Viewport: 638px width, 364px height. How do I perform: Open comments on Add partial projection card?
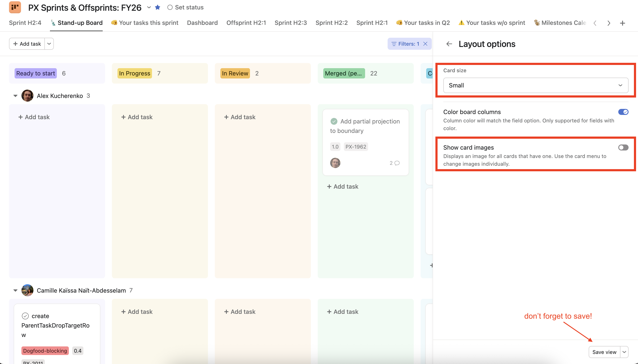[x=394, y=163]
